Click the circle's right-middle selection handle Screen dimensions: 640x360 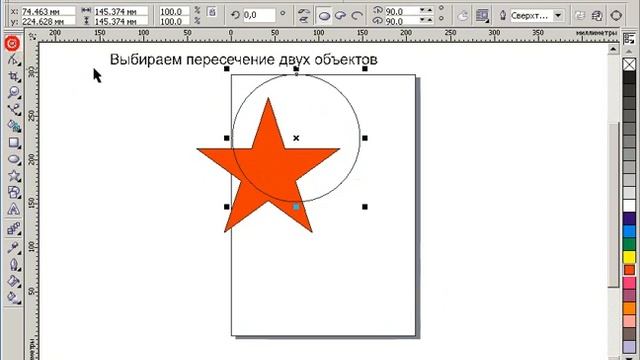pyautogui.click(x=365, y=138)
